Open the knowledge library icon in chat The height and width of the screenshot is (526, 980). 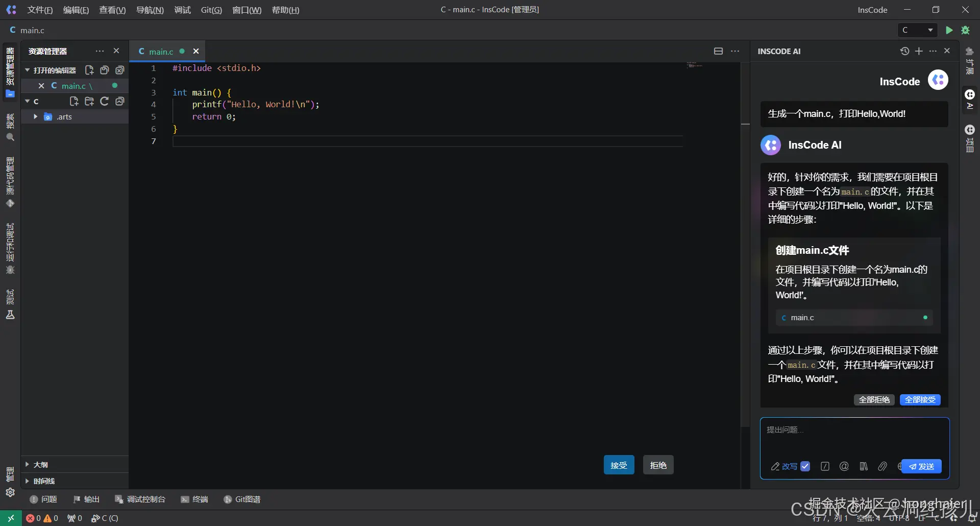(x=864, y=466)
